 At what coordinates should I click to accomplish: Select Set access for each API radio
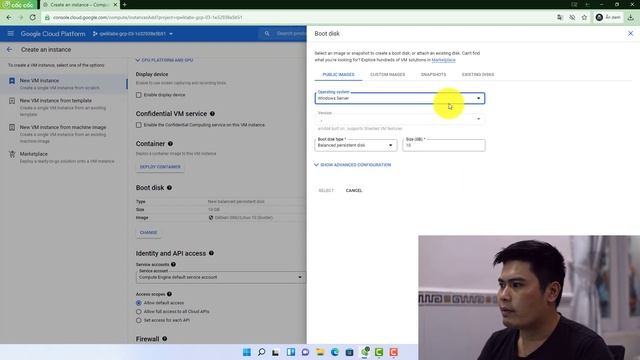139,320
